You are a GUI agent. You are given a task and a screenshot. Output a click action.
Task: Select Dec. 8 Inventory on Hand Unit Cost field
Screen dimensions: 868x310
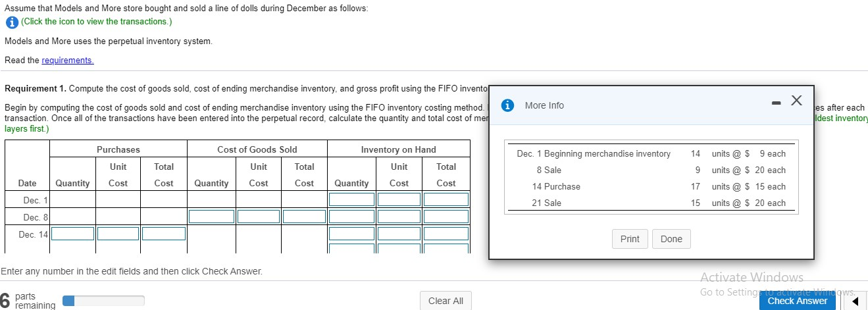399,217
